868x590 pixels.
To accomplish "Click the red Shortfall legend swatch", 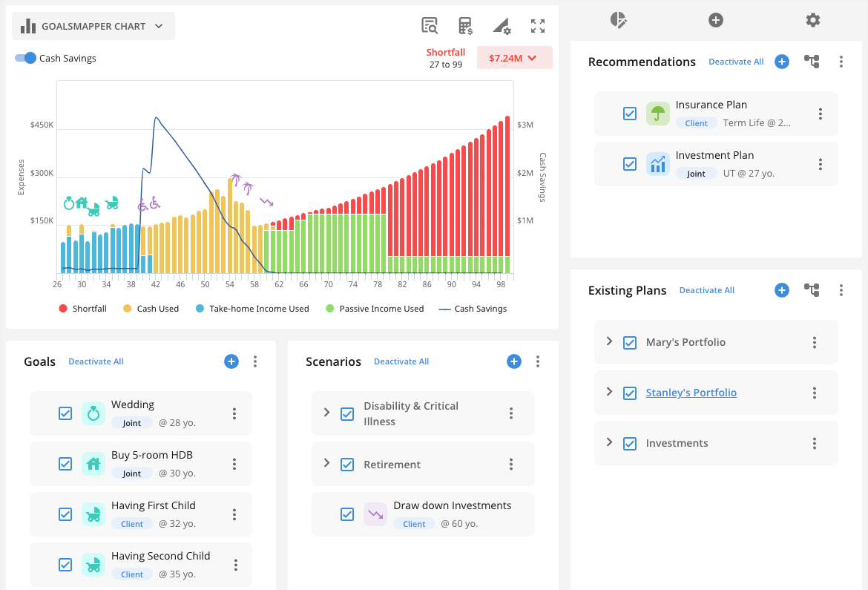I will [x=64, y=309].
